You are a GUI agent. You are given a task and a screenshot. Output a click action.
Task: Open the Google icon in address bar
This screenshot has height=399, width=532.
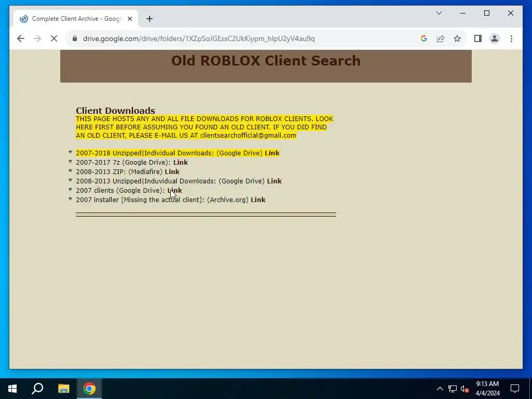click(424, 38)
